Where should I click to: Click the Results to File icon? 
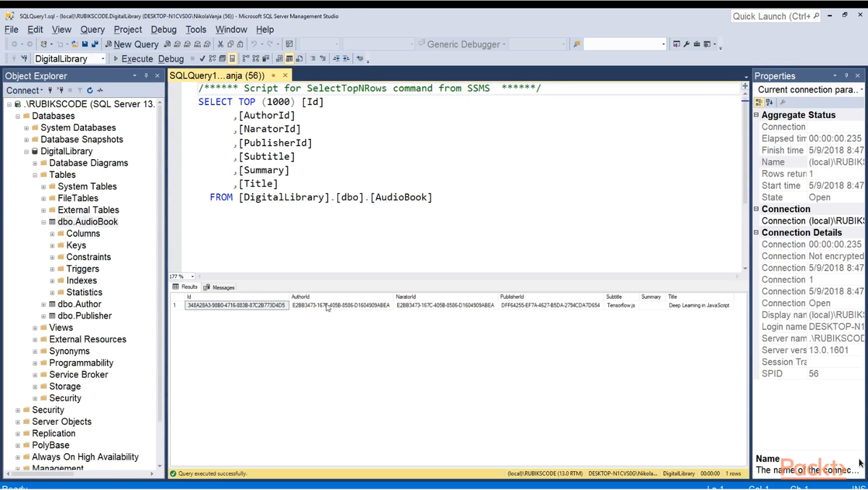point(299,59)
